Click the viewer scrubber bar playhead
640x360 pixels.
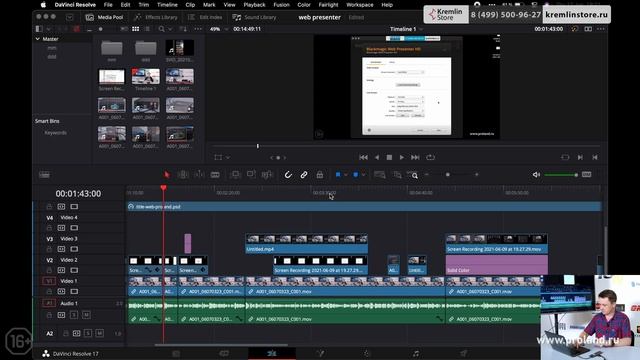click(x=258, y=146)
